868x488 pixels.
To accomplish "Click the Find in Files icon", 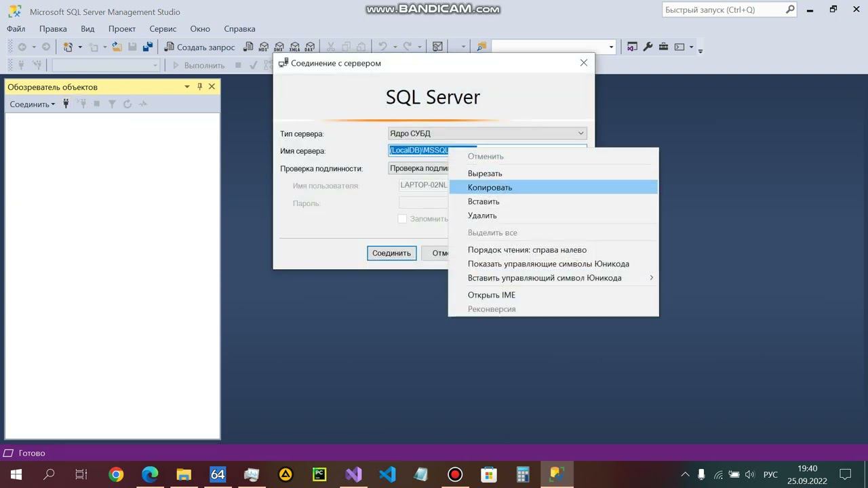I will pyautogui.click(x=481, y=47).
